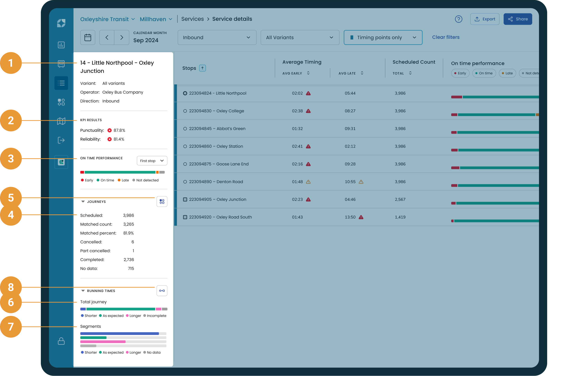Open the help question mark icon
The image size is (588, 376).
458,19
